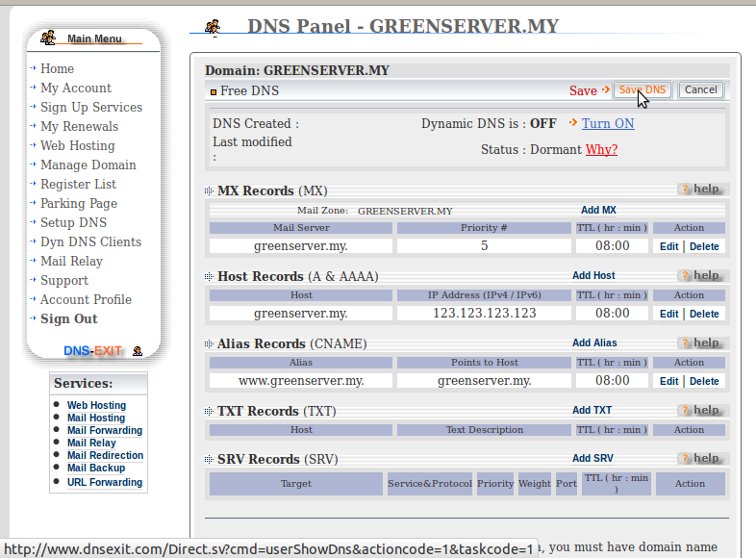Click Add Host link
The height and width of the screenshot is (558, 756).
(593, 275)
